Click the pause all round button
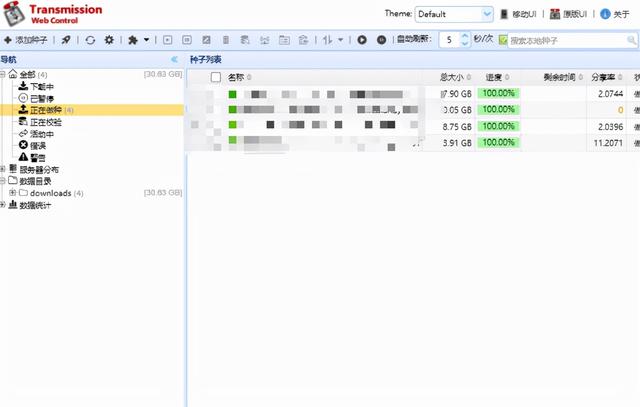 click(x=381, y=40)
